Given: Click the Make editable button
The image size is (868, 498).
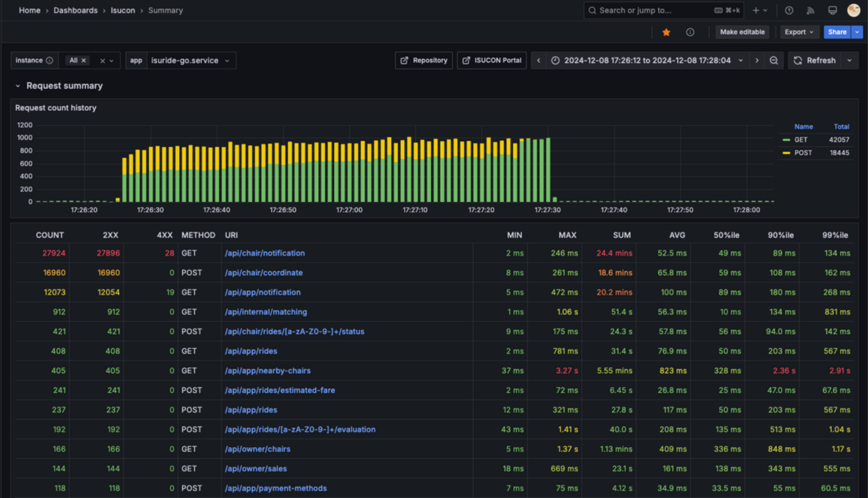Looking at the screenshot, I should [742, 32].
